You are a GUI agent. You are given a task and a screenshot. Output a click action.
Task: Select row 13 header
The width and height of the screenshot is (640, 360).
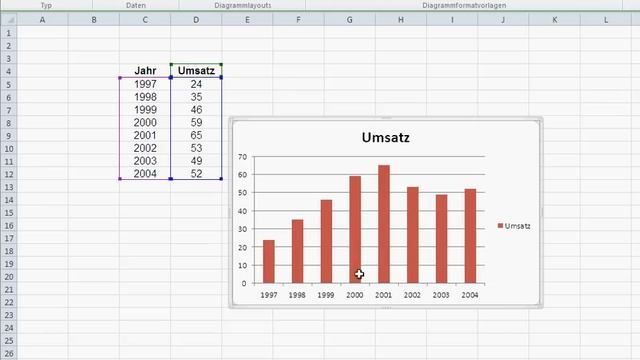coord(9,187)
